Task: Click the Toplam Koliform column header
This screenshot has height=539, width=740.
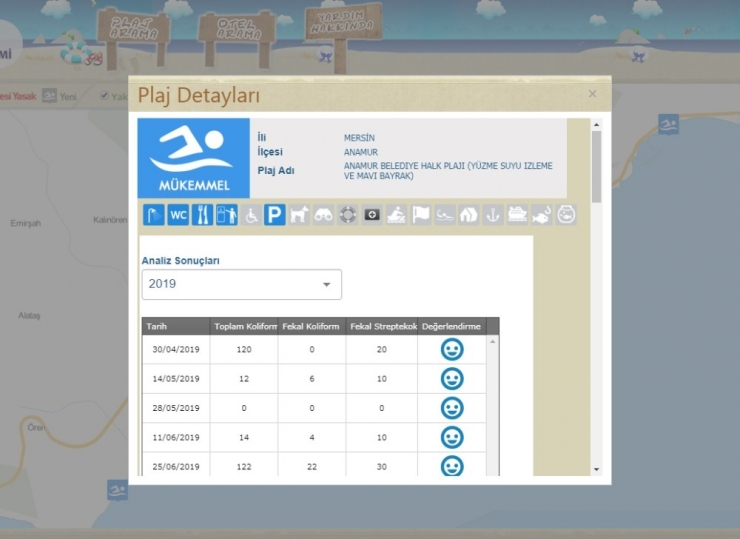Action: point(244,326)
